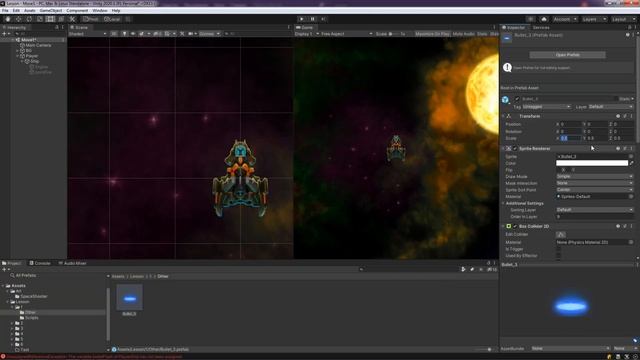
Task: Open the Account dropdown
Action: click(565, 19)
